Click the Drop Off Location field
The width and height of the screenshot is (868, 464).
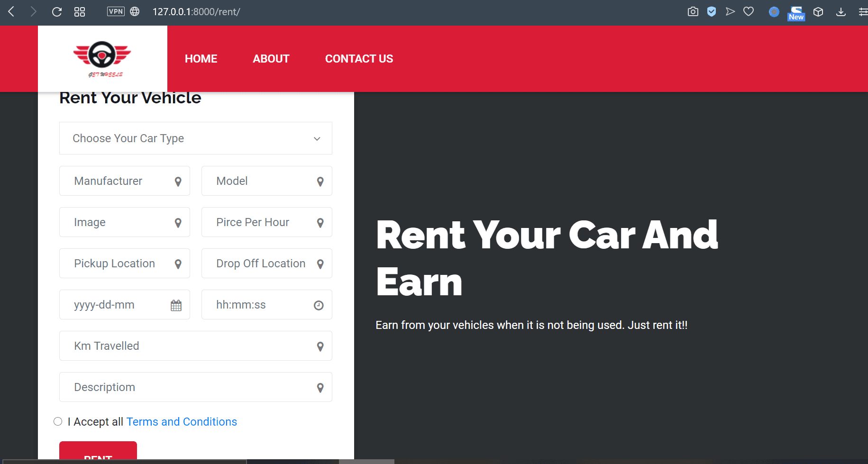pyautogui.click(x=261, y=264)
